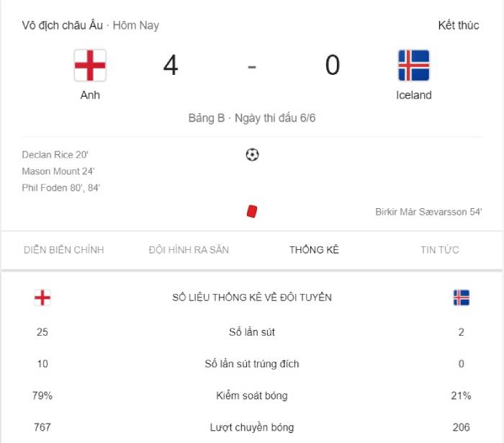Image resolution: width=504 pixels, height=443 pixels.
Task: Click the red card icon
Action: [252, 211]
